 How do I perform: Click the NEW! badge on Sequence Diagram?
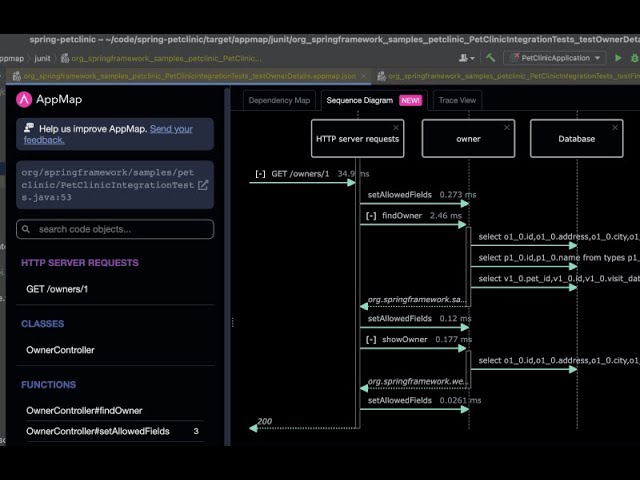point(410,100)
